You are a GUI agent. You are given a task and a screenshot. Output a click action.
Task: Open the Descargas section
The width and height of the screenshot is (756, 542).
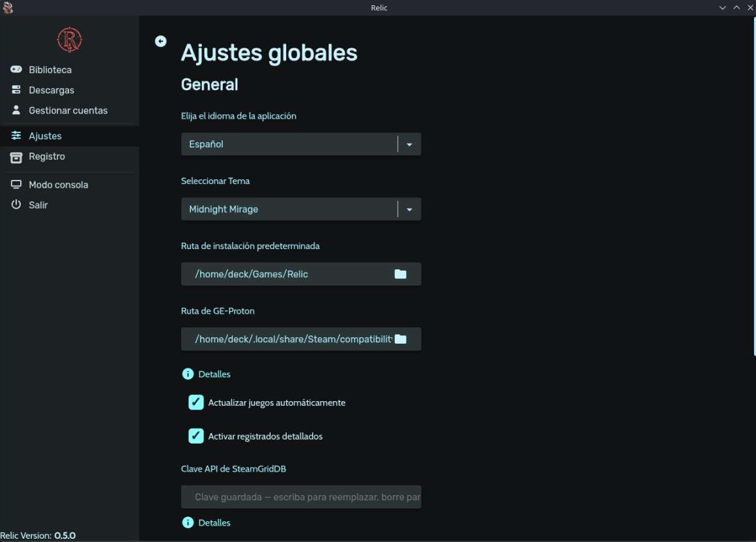[x=70, y=90]
